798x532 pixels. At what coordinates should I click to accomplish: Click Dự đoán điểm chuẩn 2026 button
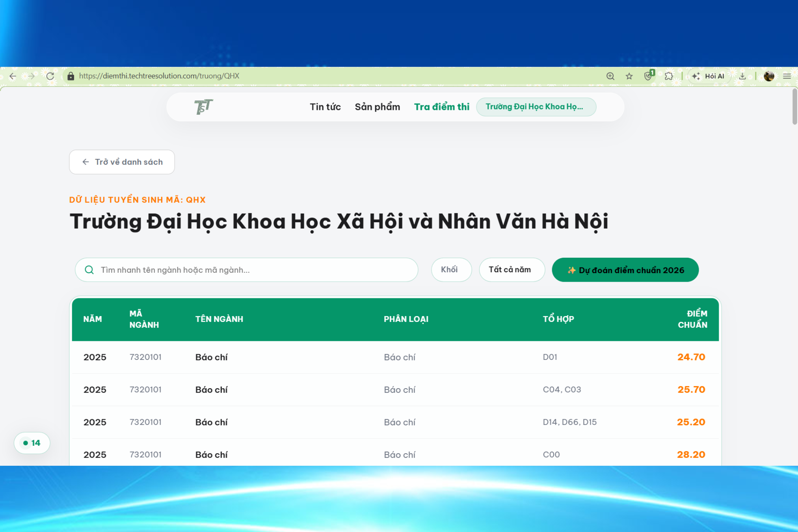(625, 270)
